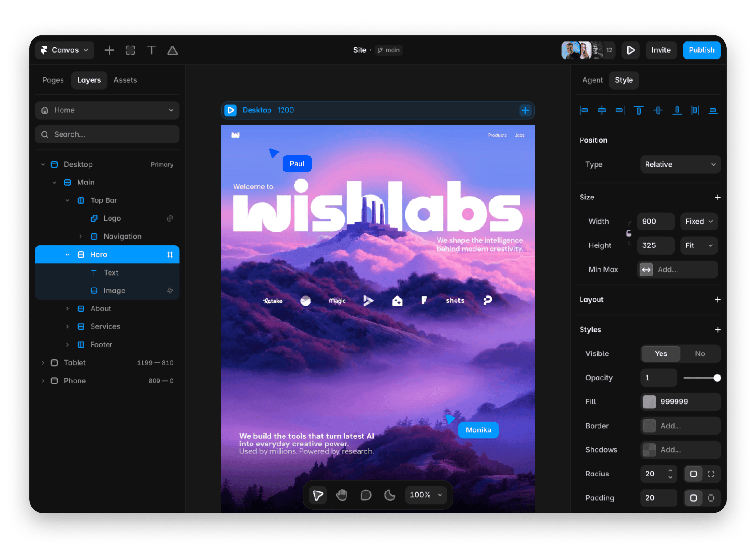Click the align right icon
The width and height of the screenshot is (756, 552).
click(x=620, y=110)
